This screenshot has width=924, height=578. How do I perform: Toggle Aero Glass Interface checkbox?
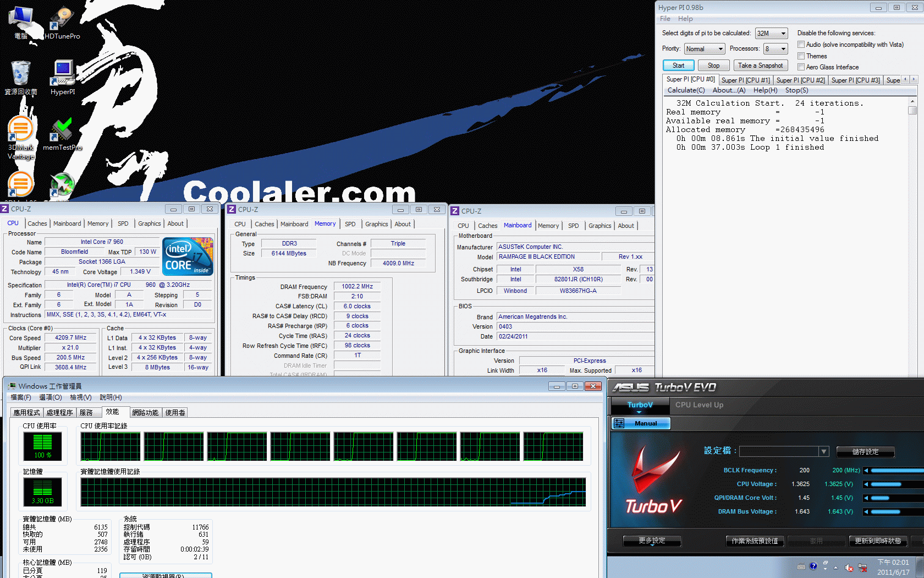pos(801,67)
